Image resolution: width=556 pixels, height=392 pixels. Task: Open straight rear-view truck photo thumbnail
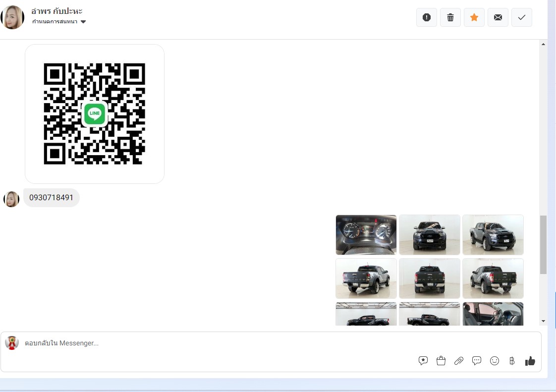[x=430, y=279]
